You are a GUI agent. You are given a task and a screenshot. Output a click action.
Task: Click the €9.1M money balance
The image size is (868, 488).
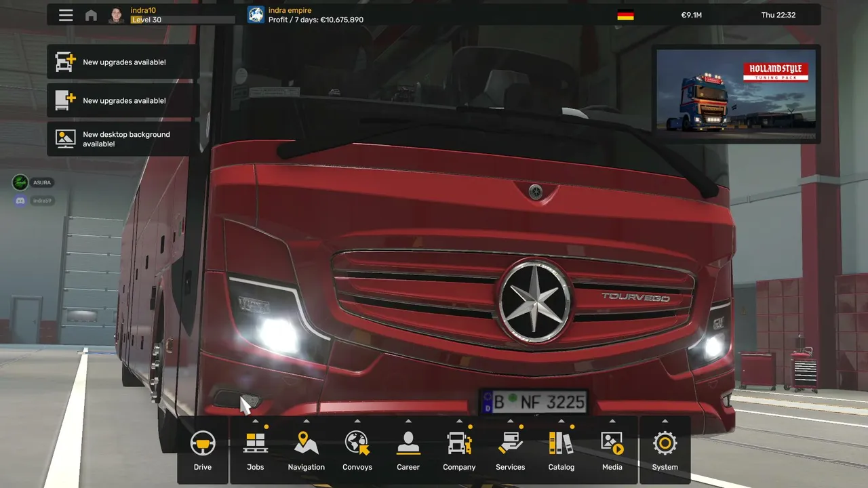point(692,15)
